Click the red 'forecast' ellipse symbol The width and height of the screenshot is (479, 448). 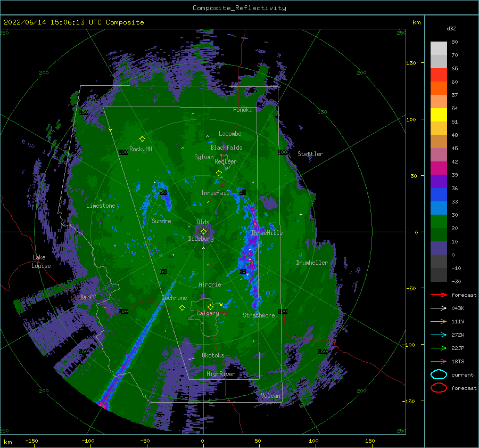pyautogui.click(x=439, y=388)
